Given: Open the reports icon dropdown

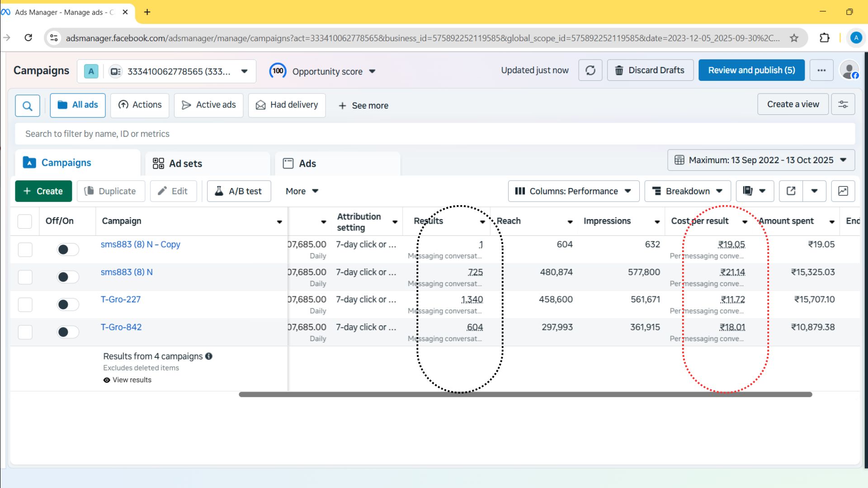Looking at the screenshot, I should coord(755,191).
